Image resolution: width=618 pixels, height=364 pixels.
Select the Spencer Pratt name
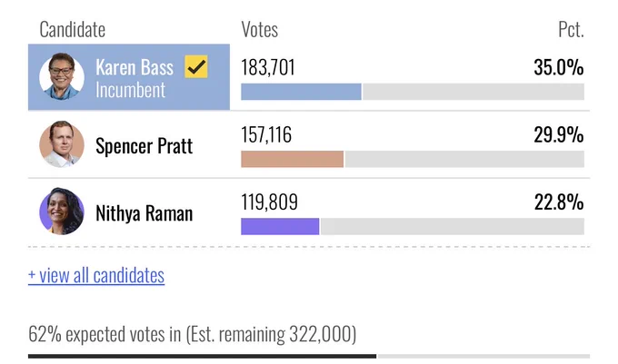coord(145,146)
